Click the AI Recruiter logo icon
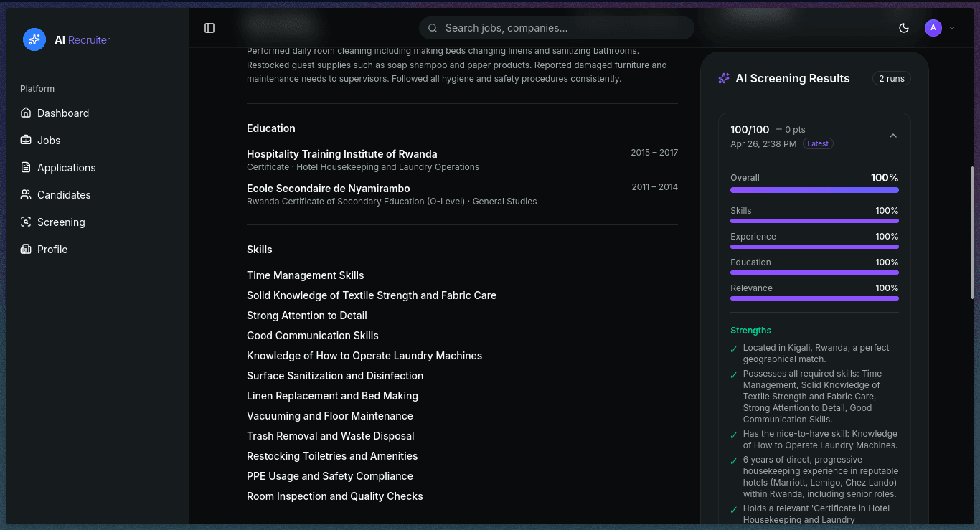Image resolution: width=980 pixels, height=530 pixels. pos(34,39)
